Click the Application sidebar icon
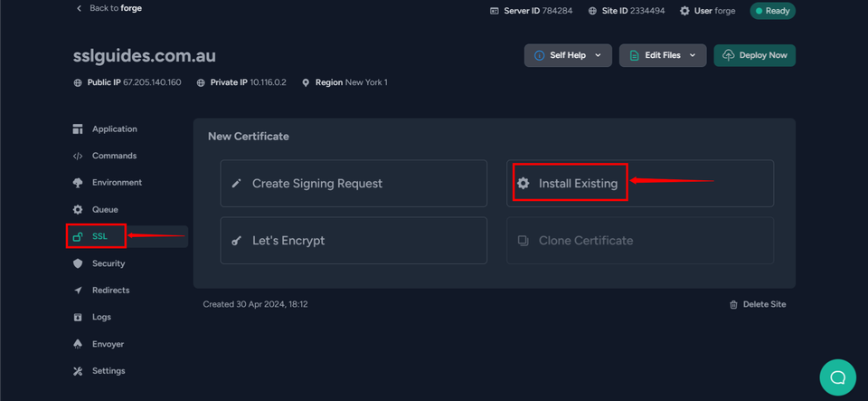The height and width of the screenshot is (401, 868). (78, 129)
